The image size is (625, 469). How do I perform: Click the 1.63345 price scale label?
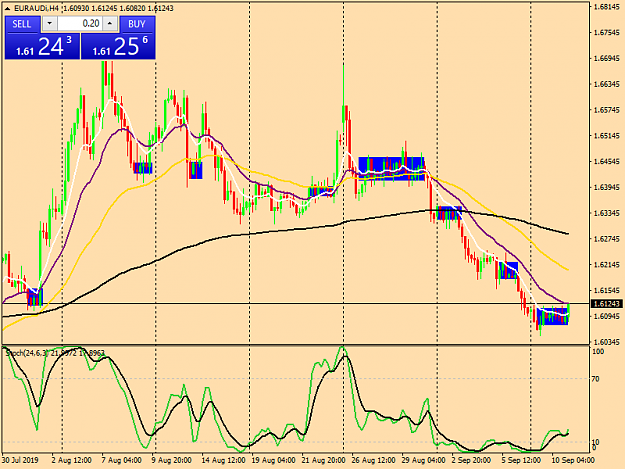(606, 214)
